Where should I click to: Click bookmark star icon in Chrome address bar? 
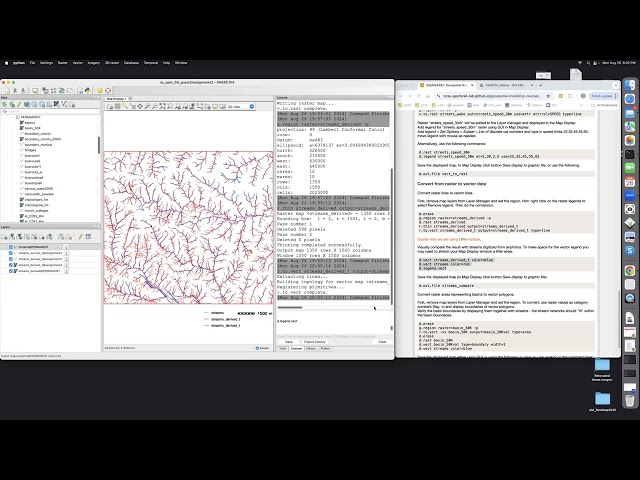tap(548, 96)
